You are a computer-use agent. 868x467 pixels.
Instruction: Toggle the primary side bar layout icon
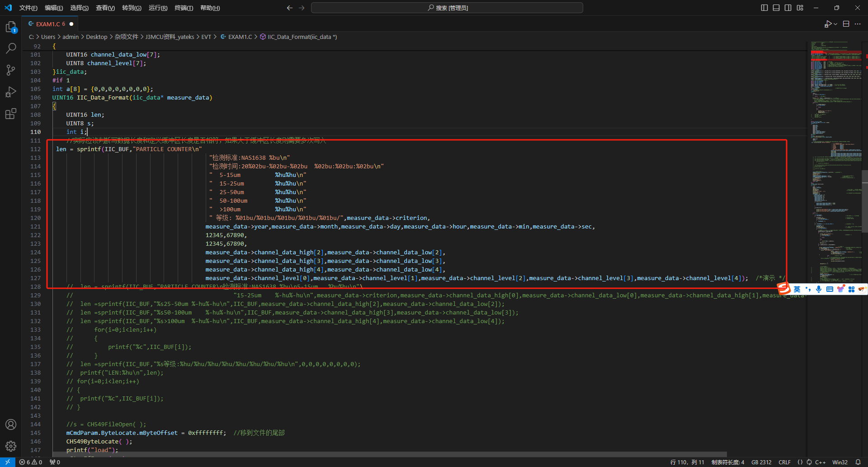point(764,8)
